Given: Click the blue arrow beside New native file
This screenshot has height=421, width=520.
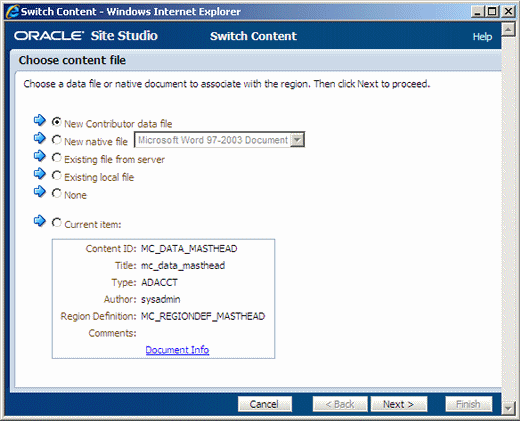Looking at the screenshot, I should (40, 138).
